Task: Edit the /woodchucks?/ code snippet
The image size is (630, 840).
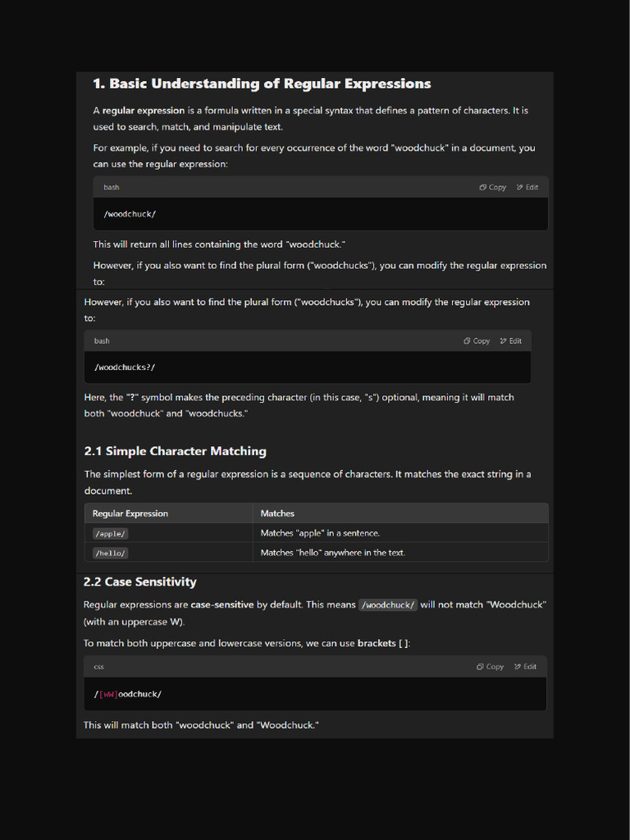Action: [510, 340]
